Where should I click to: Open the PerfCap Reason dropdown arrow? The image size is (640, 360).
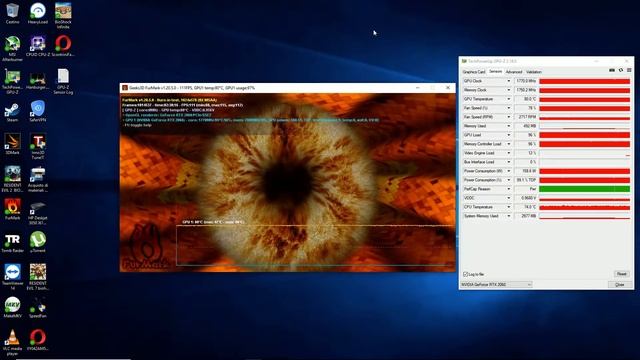(509, 189)
